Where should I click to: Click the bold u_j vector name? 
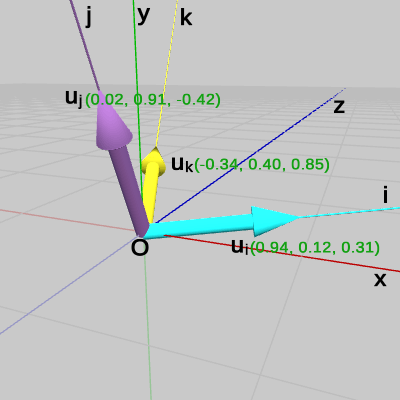(x=74, y=99)
